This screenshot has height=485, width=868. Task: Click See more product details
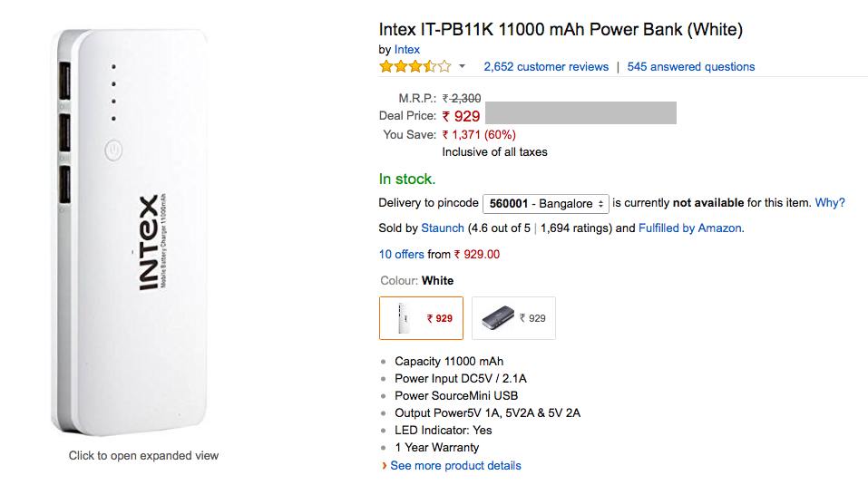[x=455, y=465]
